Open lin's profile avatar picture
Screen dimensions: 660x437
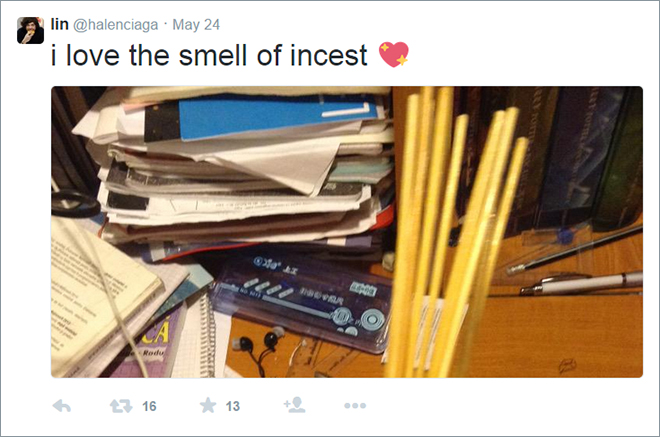click(30, 30)
